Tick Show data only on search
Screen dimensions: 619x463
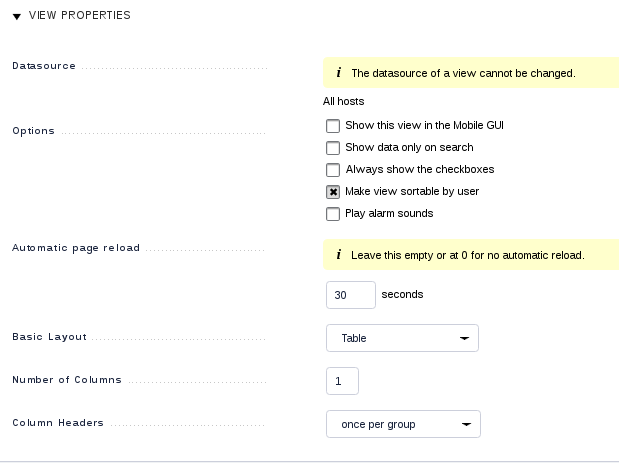(x=333, y=148)
